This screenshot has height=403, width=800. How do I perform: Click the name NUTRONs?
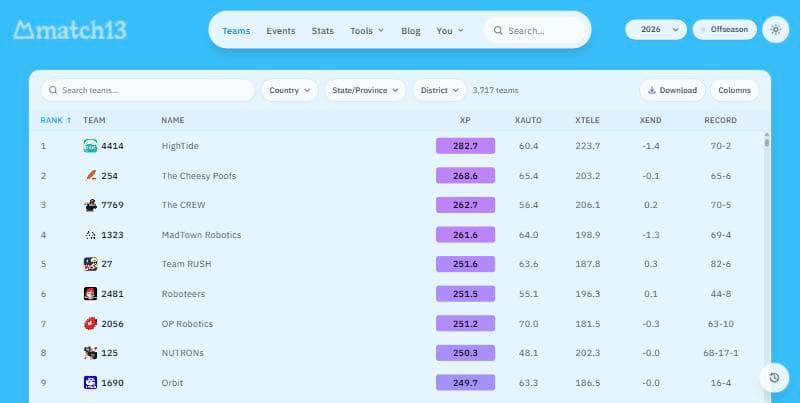pyautogui.click(x=183, y=353)
